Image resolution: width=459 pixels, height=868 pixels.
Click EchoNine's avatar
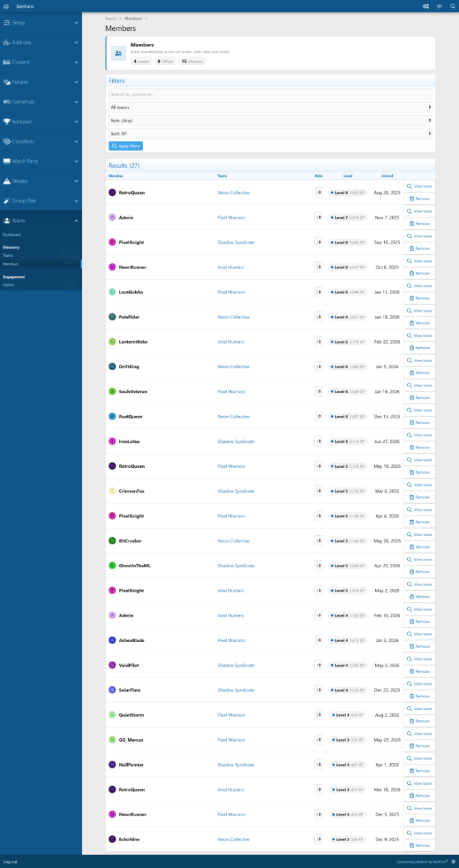click(112, 840)
